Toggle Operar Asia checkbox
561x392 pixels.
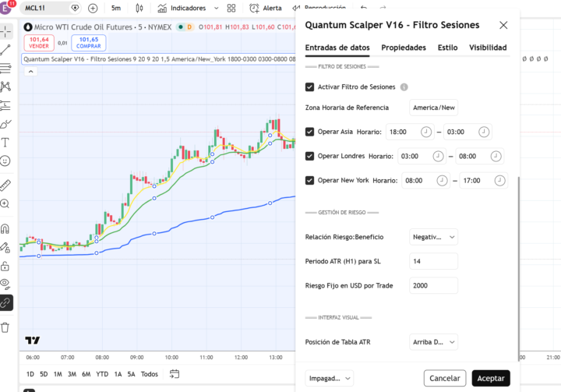(x=309, y=132)
